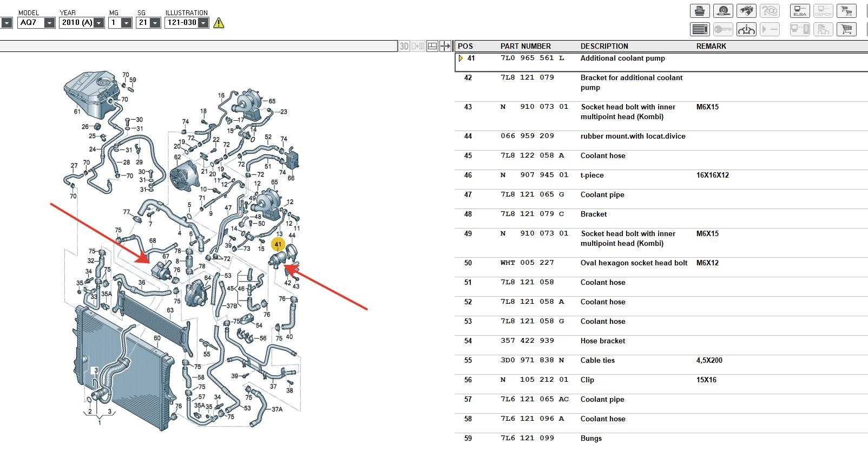868x450 pixels.
Task: Open the parts list view icon
Action: pos(700,29)
